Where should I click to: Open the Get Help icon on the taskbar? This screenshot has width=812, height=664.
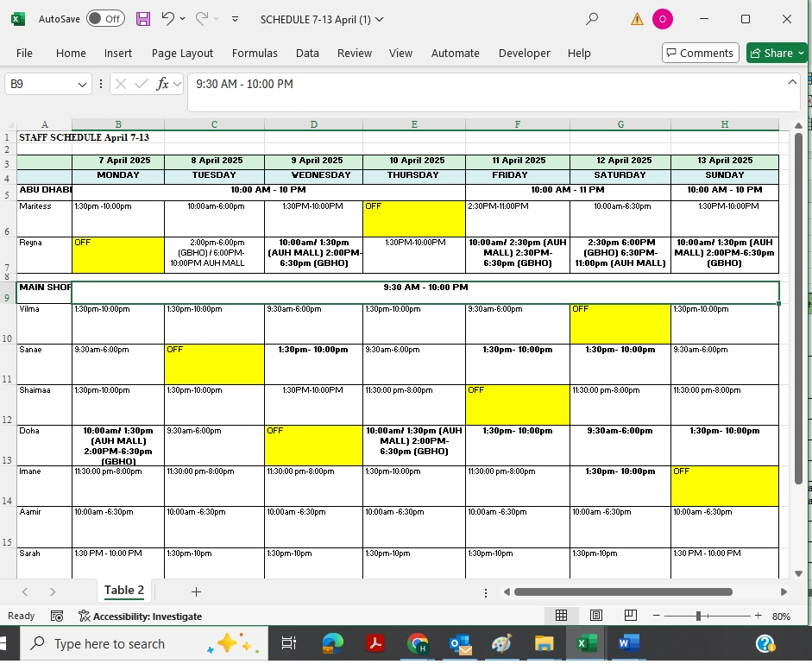pos(765,643)
